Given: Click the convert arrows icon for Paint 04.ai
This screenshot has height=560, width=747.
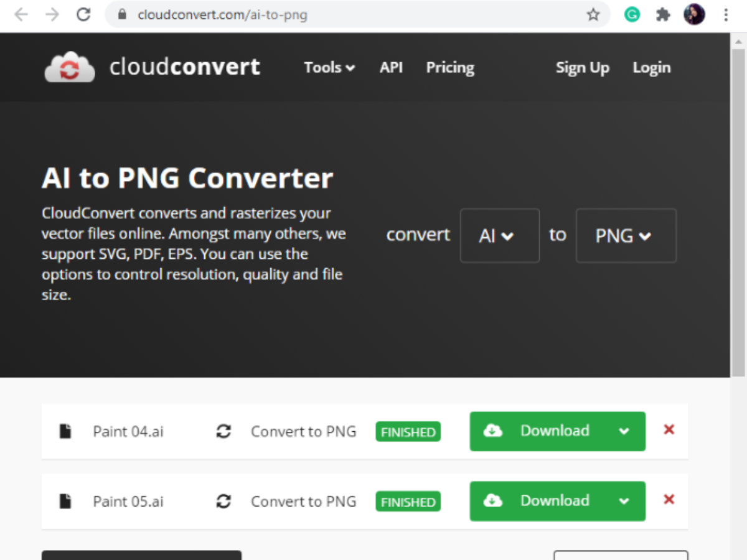Looking at the screenshot, I should 223,431.
